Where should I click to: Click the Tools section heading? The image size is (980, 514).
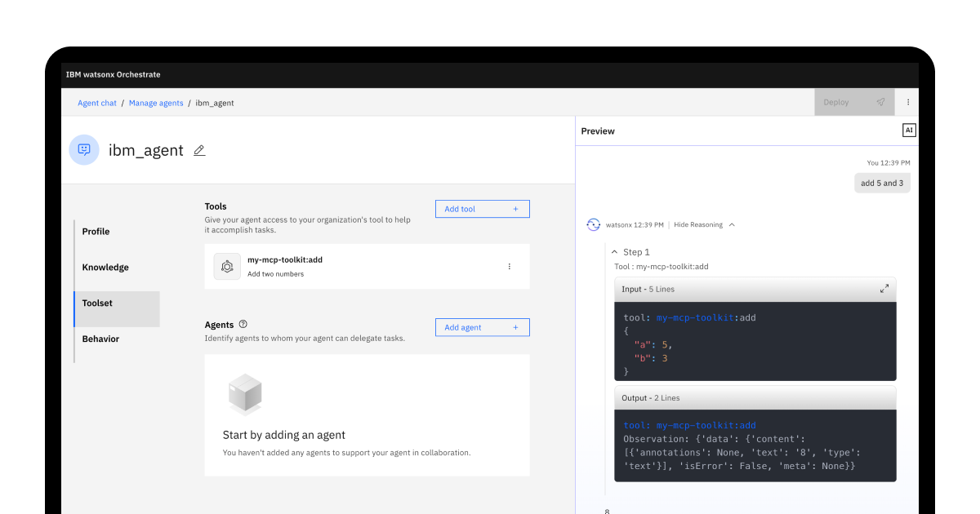point(216,206)
